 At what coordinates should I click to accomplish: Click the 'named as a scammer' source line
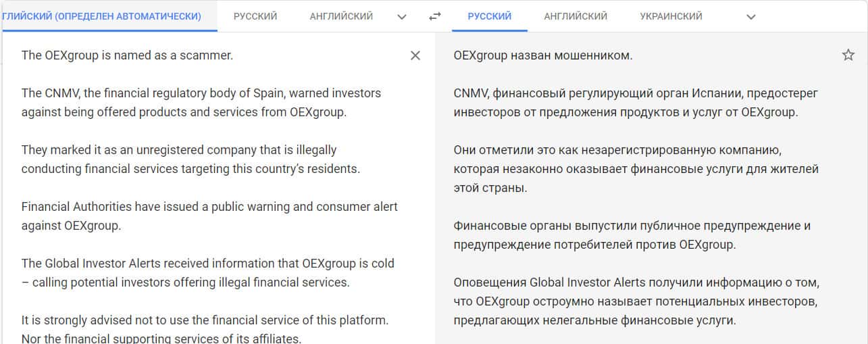(x=127, y=55)
